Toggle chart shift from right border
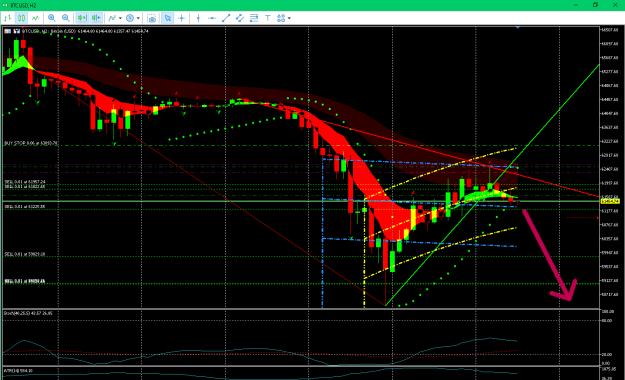 click(x=96, y=18)
